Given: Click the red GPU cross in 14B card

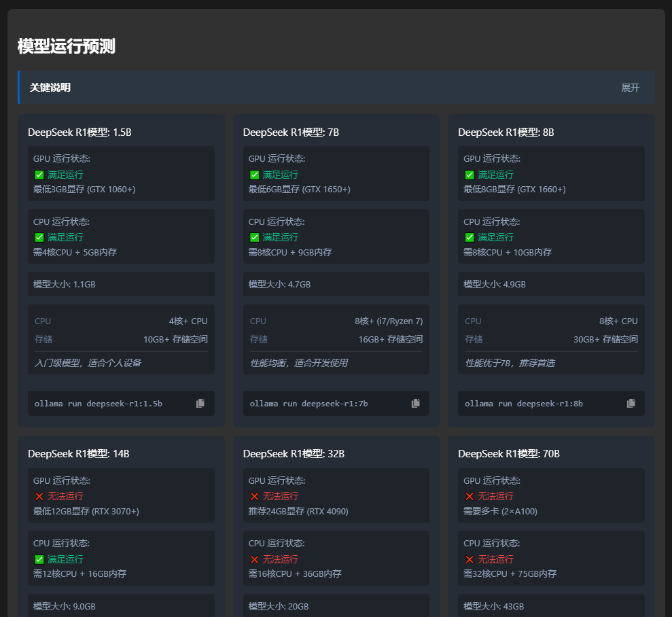Looking at the screenshot, I should [39, 496].
